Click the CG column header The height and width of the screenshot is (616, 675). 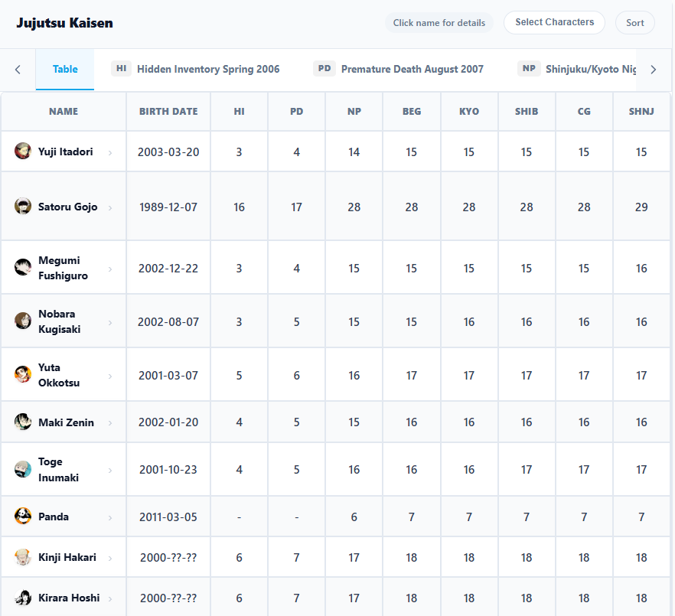point(584,112)
